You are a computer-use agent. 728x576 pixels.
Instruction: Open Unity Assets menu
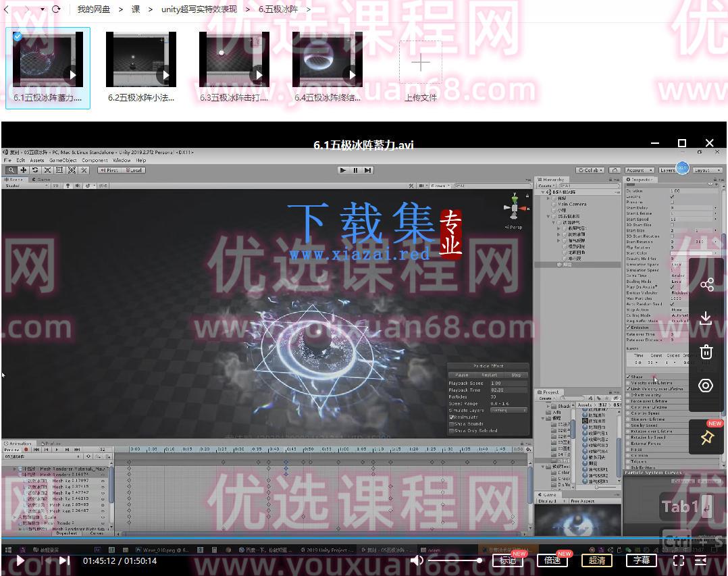[x=37, y=160]
